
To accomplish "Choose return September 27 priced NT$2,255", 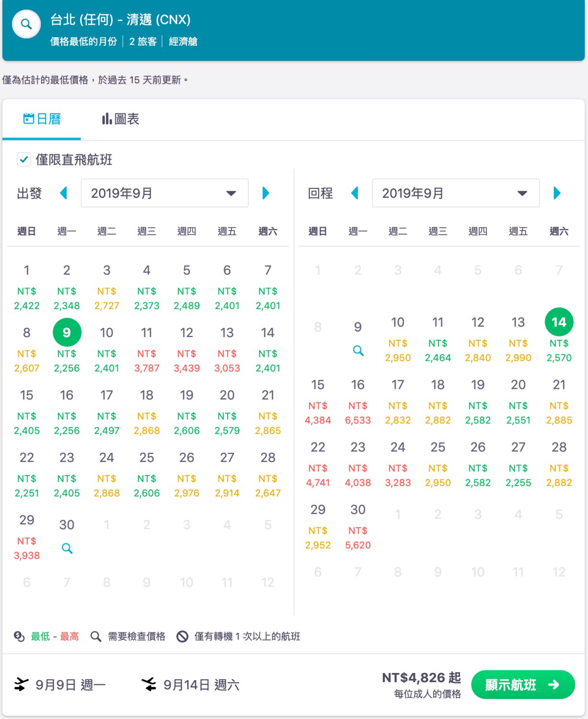I will 518,464.
